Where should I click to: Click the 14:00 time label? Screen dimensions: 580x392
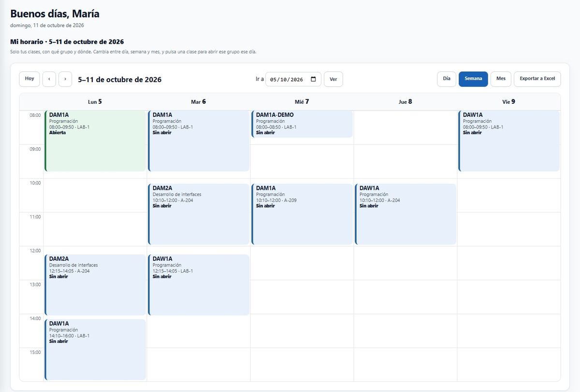35,318
